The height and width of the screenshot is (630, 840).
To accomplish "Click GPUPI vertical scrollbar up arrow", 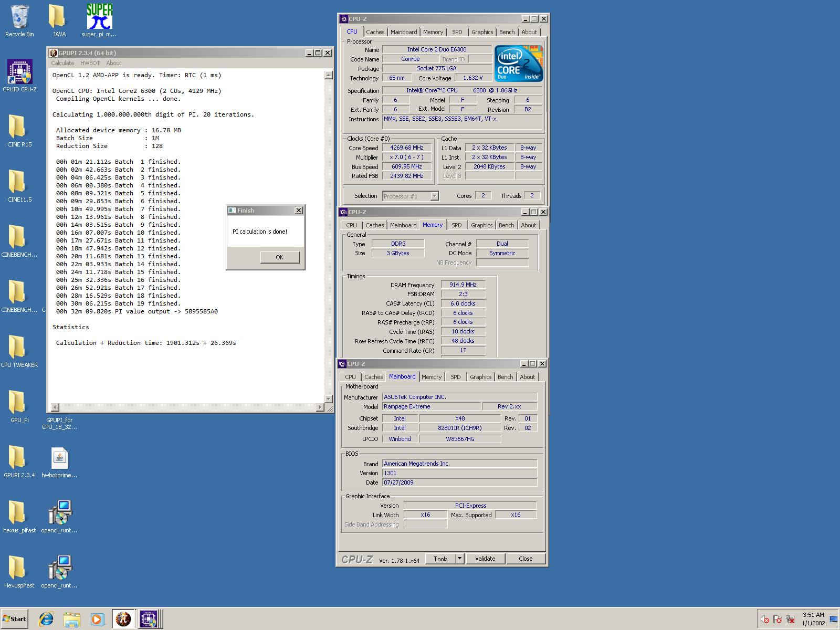I will [x=329, y=75].
